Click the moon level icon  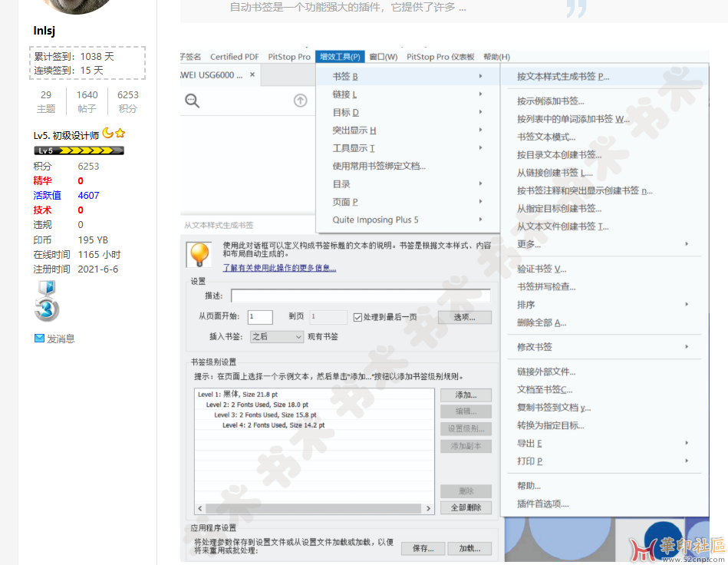tap(107, 134)
